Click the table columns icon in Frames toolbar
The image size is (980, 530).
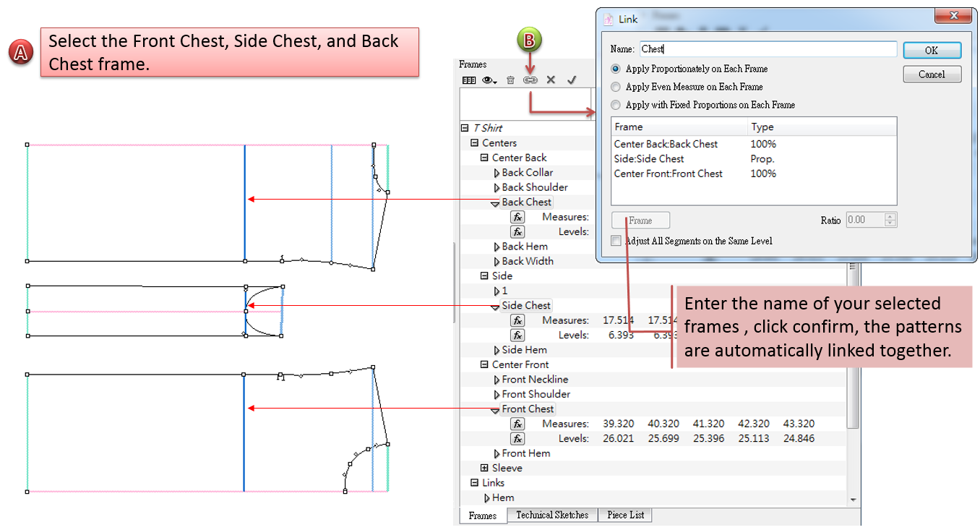(x=468, y=80)
